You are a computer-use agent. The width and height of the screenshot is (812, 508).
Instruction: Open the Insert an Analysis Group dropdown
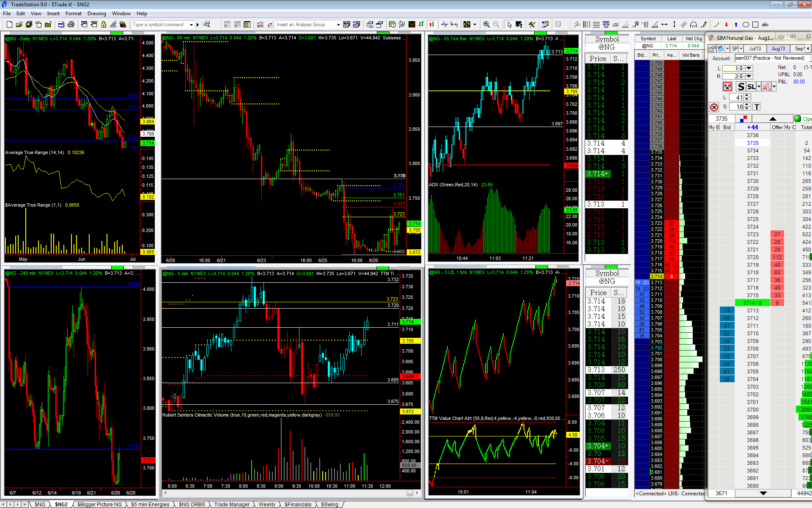(x=338, y=25)
